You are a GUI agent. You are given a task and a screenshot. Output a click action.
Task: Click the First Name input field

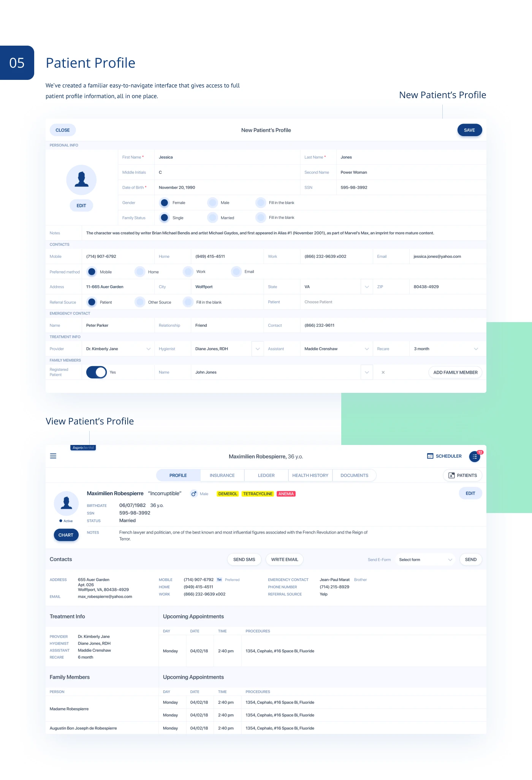(227, 157)
